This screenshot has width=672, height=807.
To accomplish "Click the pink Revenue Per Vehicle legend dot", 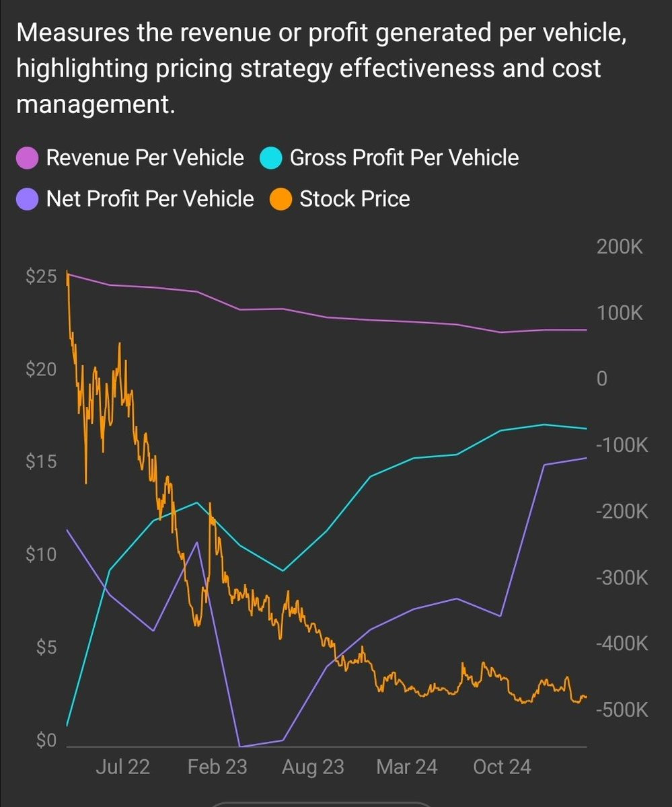I will click(28, 158).
